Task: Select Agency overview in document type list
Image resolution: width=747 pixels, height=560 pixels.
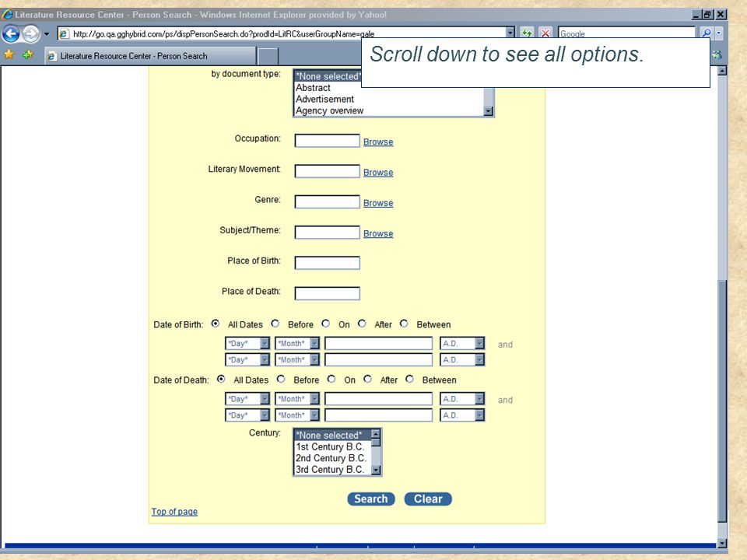Action: click(x=330, y=110)
